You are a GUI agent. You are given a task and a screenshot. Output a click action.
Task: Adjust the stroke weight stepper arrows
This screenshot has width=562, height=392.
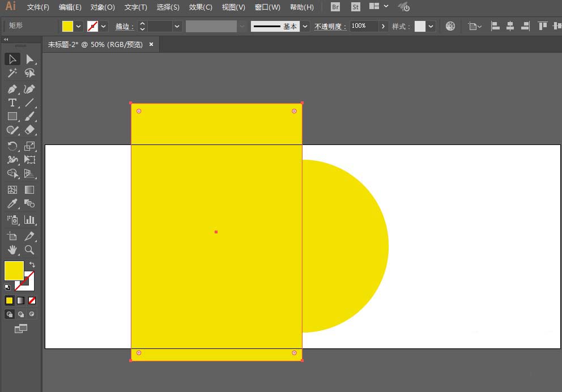[142, 26]
